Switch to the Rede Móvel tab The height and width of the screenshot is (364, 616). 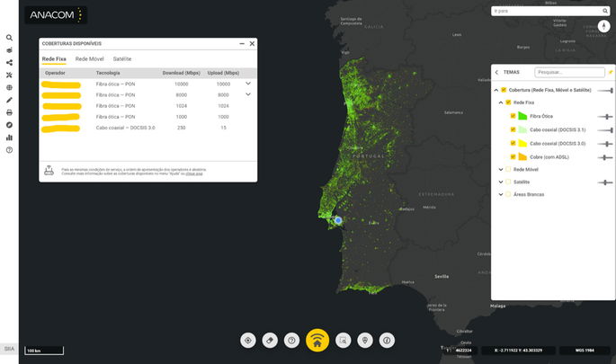pyautogui.click(x=89, y=58)
